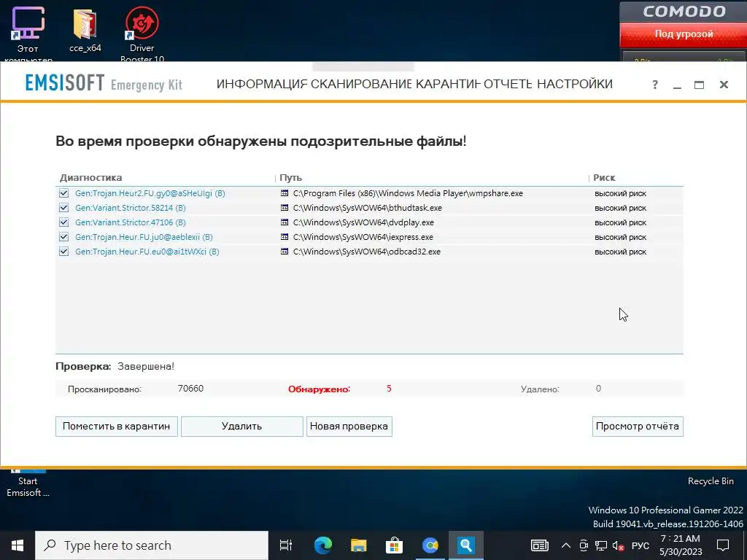The width and height of the screenshot is (747, 560).
Task: Switch to the СКАНИРОВАНИЕ tab
Action: 361,84
